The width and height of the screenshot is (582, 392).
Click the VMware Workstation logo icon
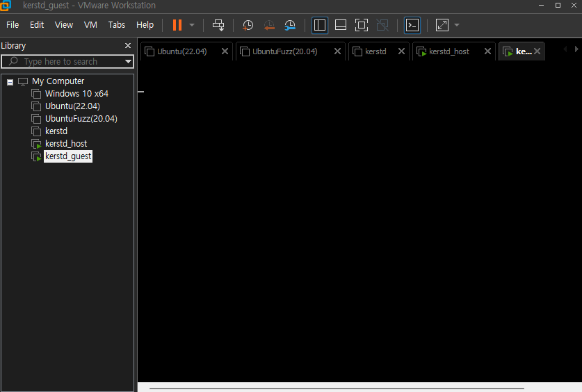point(6,5)
